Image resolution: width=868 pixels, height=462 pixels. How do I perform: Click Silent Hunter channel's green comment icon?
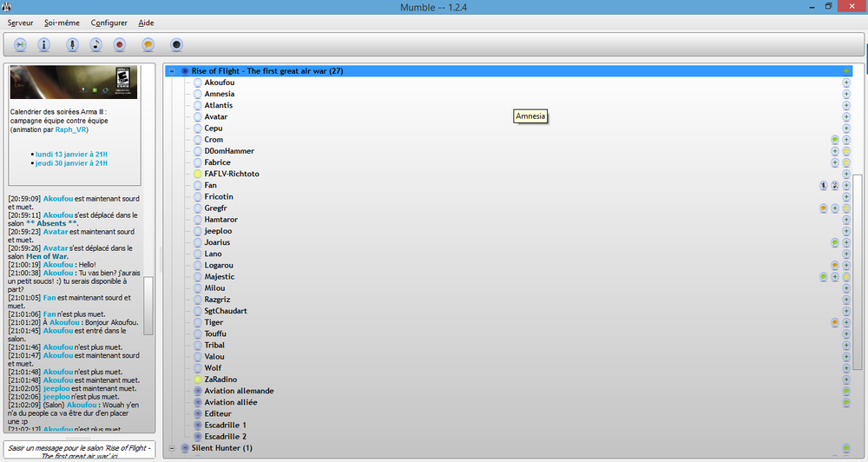click(846, 448)
